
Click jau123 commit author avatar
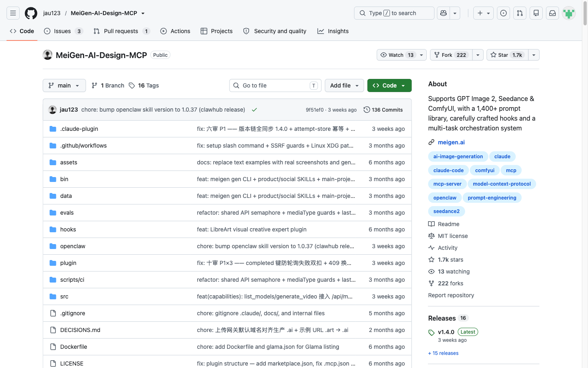(x=53, y=110)
